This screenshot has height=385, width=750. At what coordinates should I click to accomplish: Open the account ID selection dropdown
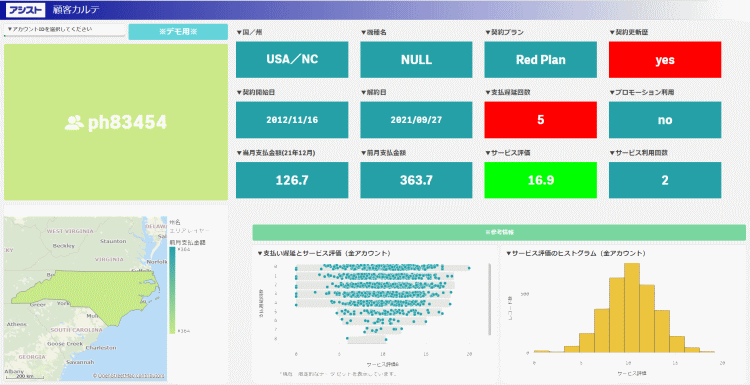[x=65, y=30]
